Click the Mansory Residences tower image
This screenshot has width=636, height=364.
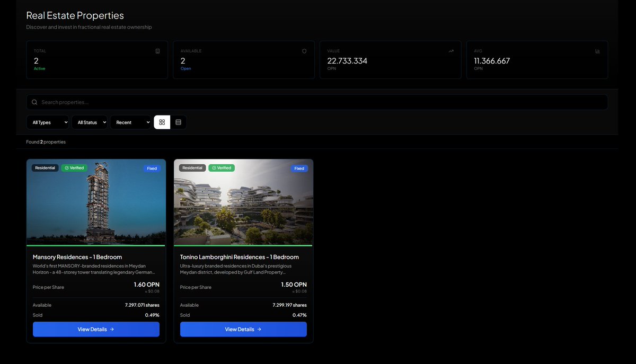(96, 202)
